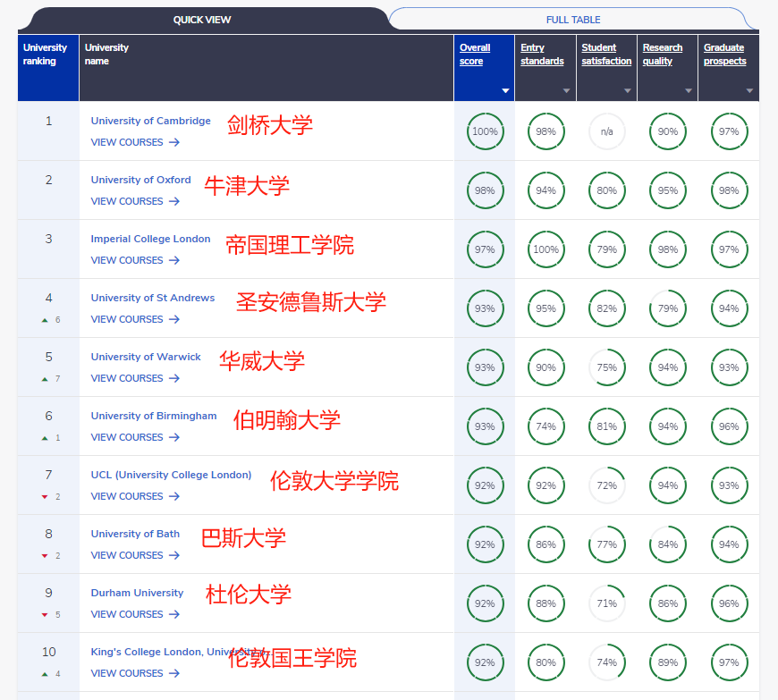View courses for Imperial College London
The width and height of the screenshot is (778, 700).
pos(135,260)
